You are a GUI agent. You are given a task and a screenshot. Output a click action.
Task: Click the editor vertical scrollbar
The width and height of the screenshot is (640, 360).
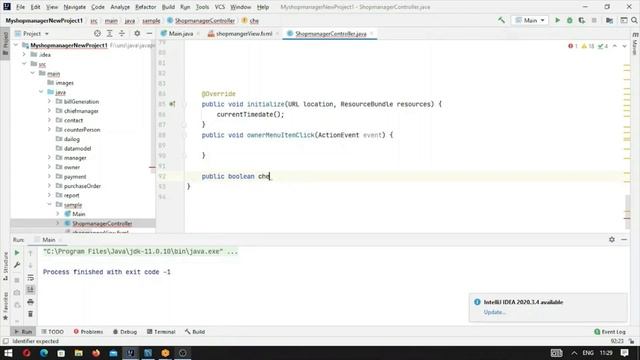pos(627,213)
